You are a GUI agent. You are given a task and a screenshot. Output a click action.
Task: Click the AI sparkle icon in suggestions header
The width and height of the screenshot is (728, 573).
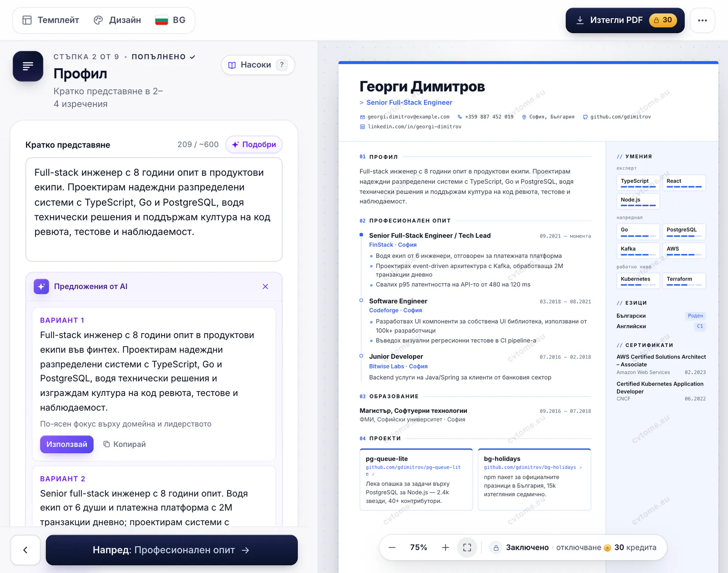tap(41, 286)
